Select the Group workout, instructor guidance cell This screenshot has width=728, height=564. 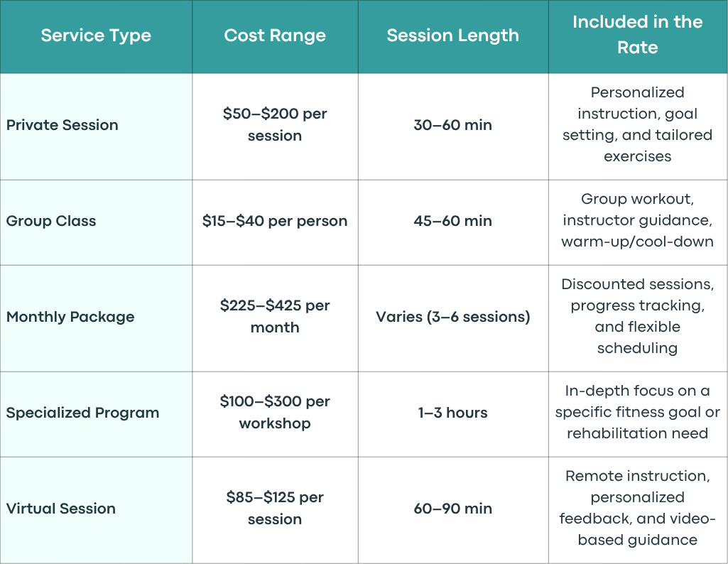pyautogui.click(x=638, y=221)
